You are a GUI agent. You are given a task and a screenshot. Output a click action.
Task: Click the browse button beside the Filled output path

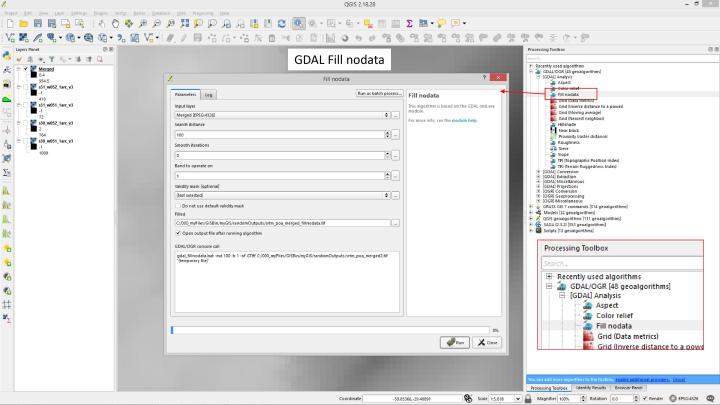point(396,222)
